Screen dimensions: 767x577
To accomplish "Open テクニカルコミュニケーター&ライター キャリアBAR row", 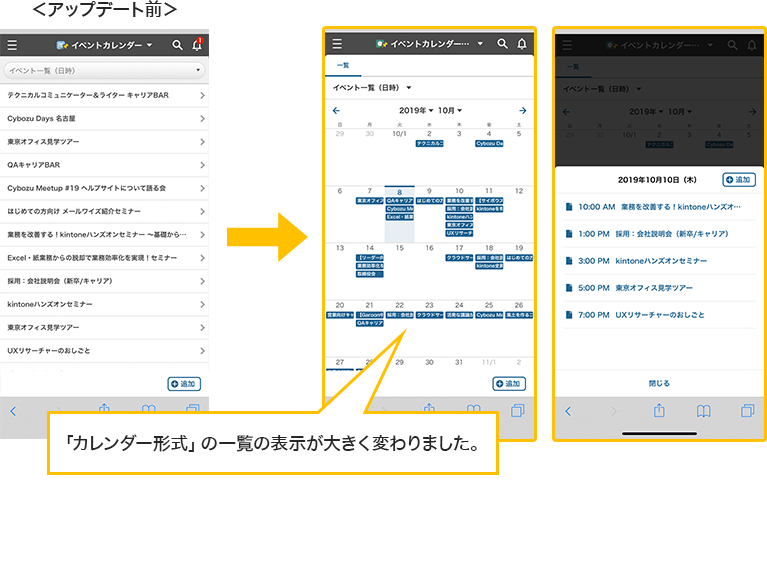I will click(x=104, y=95).
